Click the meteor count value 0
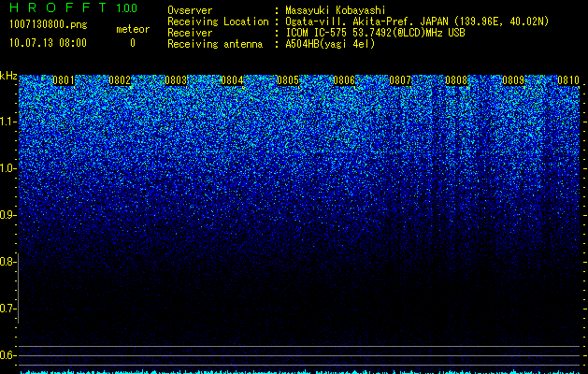Viewport: 588px width, 374px height. [133, 43]
